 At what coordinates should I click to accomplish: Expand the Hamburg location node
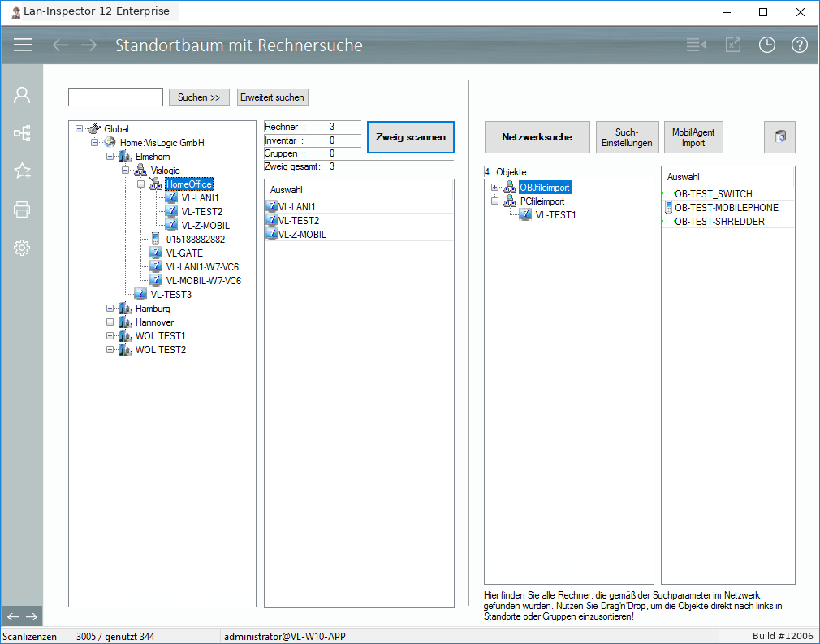click(110, 308)
